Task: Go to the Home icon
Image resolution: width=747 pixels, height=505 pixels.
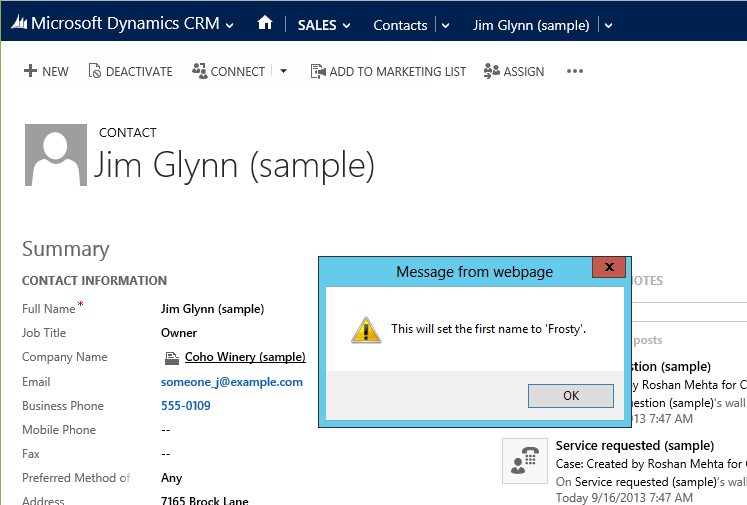Action: click(x=265, y=23)
